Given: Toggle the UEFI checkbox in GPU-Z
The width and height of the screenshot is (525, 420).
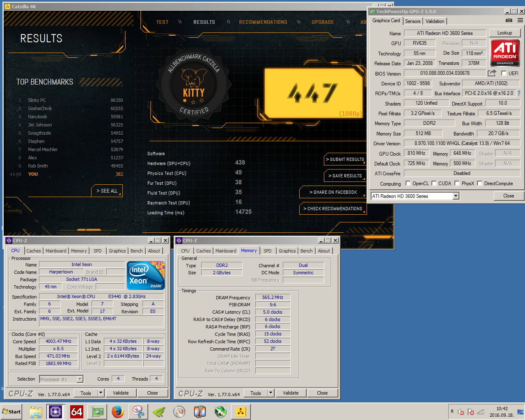Looking at the screenshot, I should pos(504,73).
